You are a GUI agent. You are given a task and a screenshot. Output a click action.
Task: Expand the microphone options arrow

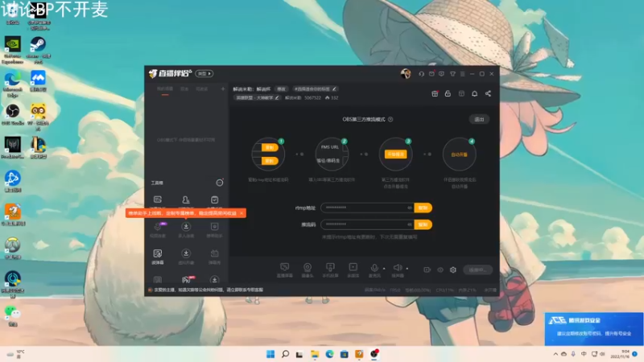click(384, 269)
